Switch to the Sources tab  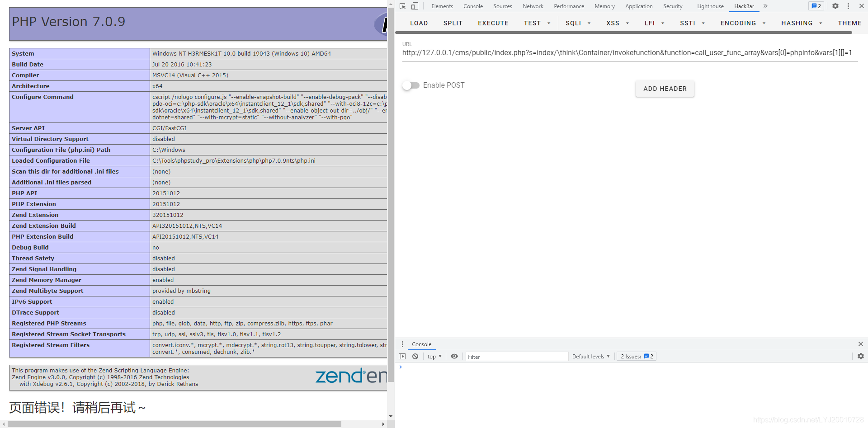click(x=502, y=6)
